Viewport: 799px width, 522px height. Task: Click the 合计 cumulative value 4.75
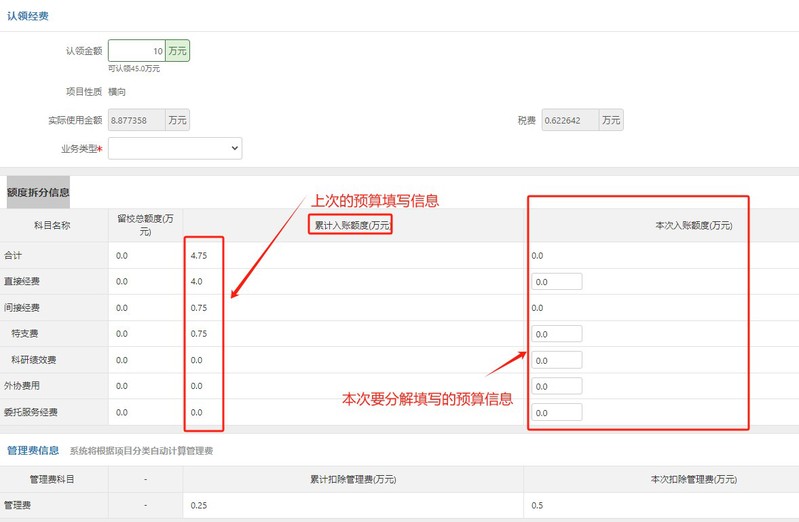pos(200,256)
